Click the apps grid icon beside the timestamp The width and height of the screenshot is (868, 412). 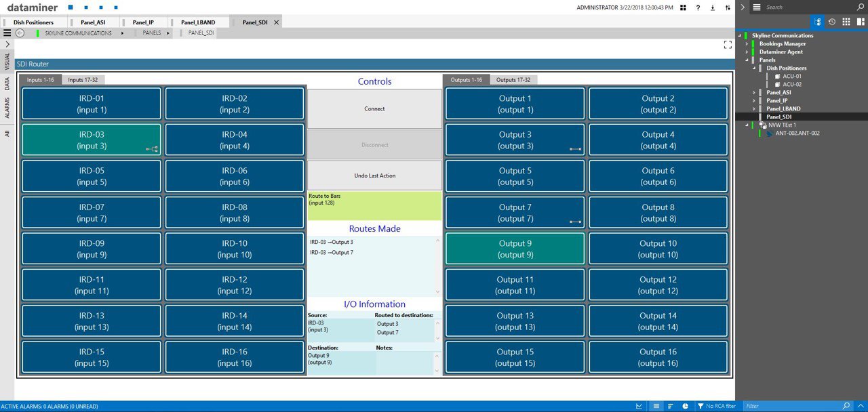tap(684, 7)
